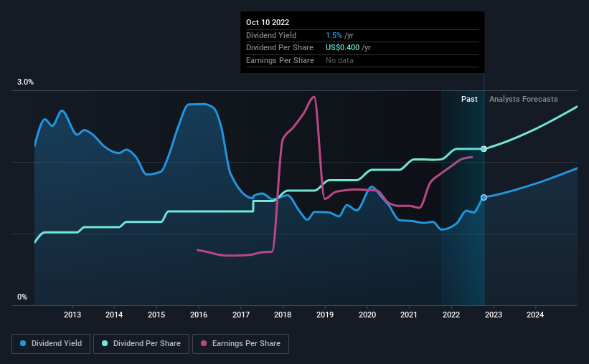This screenshot has width=589, height=364.
Task: Click the 2021 x-axis label
Action: tap(409, 315)
